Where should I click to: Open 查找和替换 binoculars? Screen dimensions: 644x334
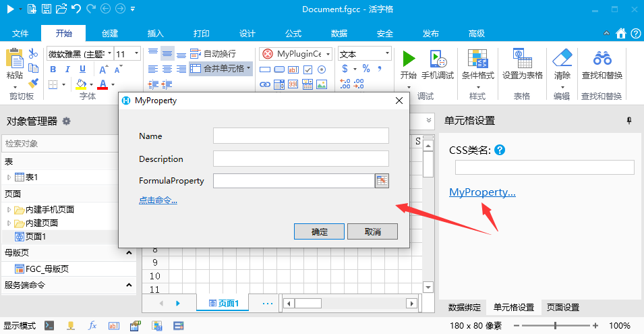[x=602, y=64]
